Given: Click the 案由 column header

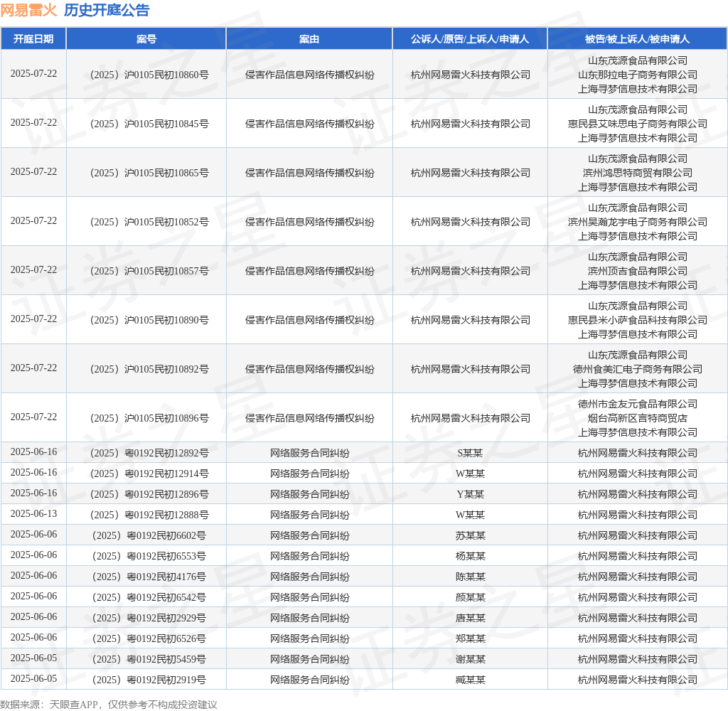Looking at the screenshot, I should pyautogui.click(x=309, y=39).
